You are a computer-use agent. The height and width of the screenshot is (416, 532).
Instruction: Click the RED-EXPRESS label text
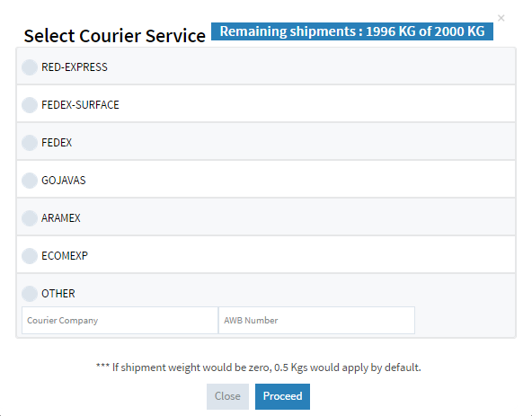[x=75, y=67]
